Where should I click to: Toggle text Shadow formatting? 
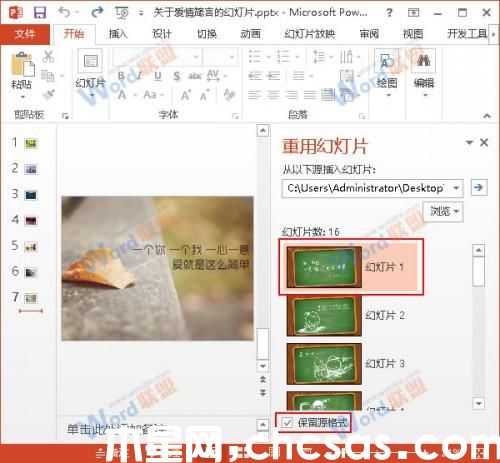point(177,76)
